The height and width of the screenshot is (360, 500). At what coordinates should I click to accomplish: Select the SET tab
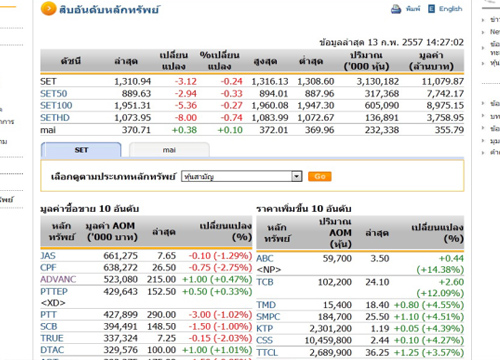pyautogui.click(x=81, y=150)
